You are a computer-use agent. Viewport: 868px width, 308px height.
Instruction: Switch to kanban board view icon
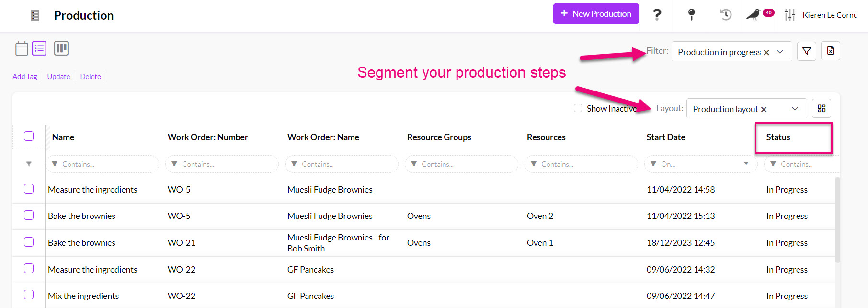tap(61, 48)
